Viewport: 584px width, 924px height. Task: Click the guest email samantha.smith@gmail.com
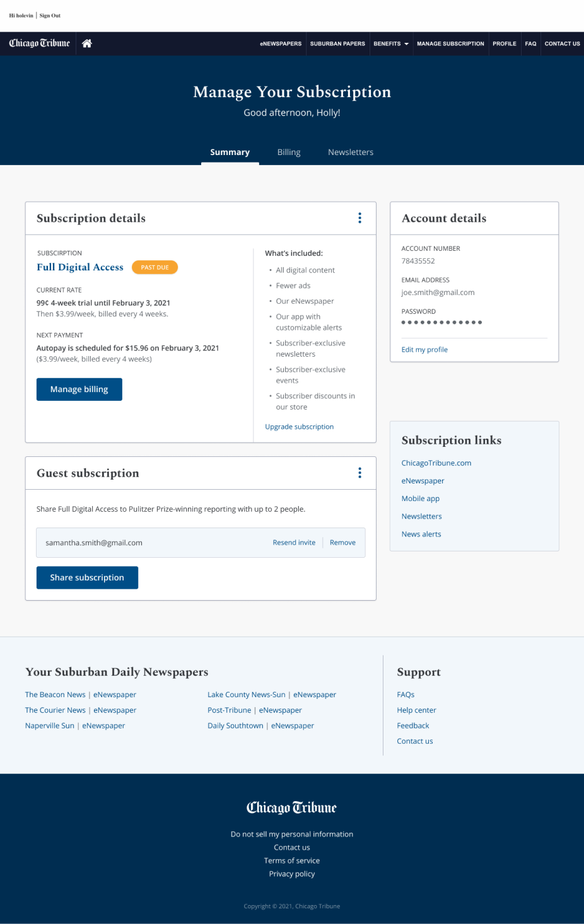click(94, 543)
